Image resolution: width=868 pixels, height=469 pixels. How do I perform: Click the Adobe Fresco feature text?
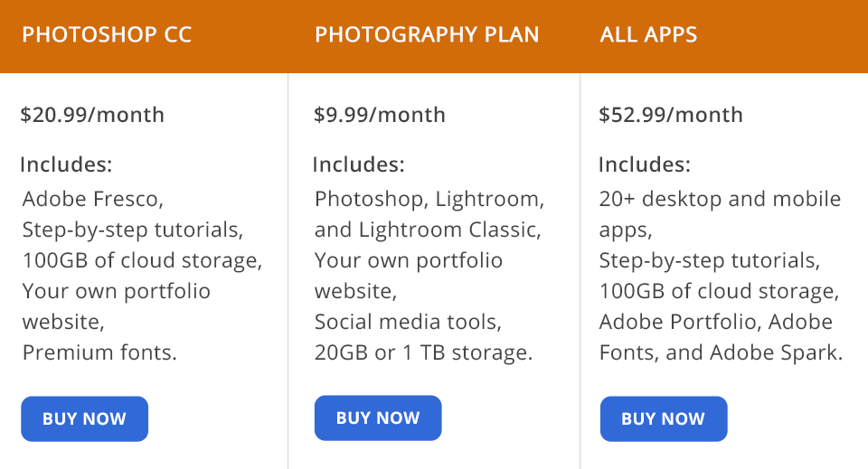pyautogui.click(x=93, y=199)
